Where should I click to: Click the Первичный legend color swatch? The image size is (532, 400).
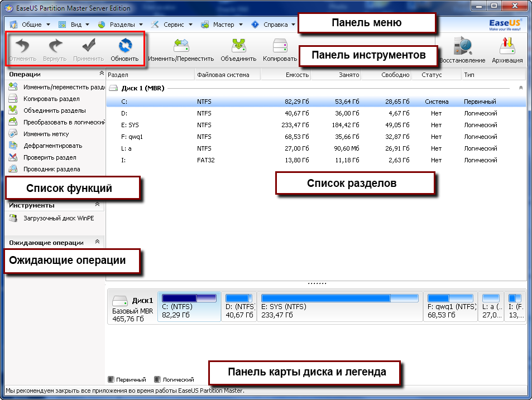[111, 379]
